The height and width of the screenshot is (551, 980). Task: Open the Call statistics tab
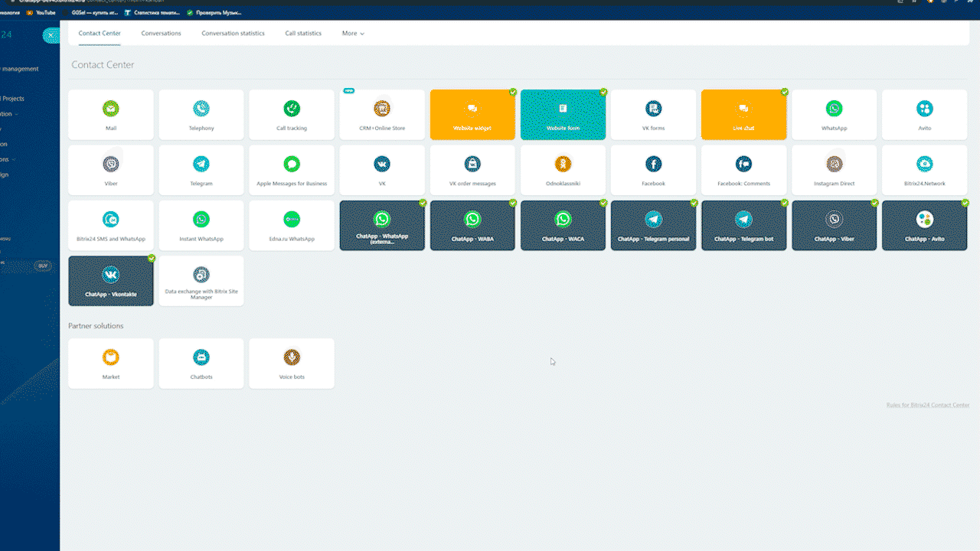coord(303,34)
